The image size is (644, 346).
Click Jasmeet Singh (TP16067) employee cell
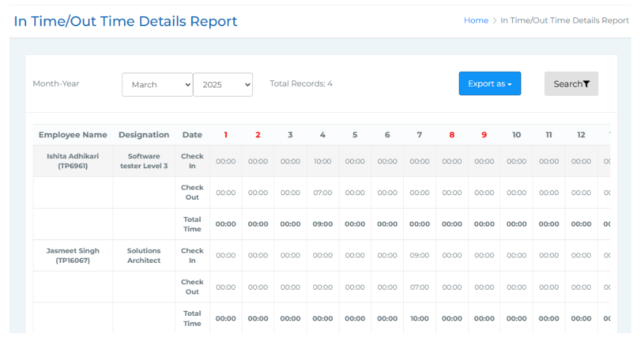pyautogui.click(x=73, y=255)
